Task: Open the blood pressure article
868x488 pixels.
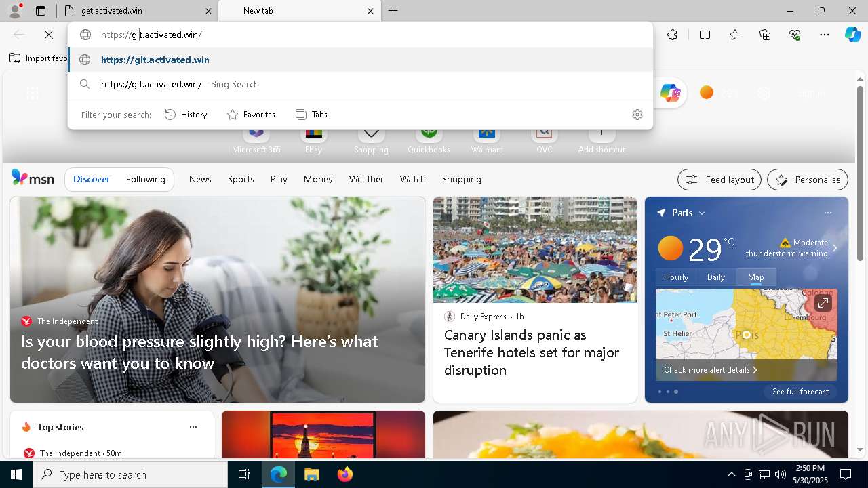Action: point(199,352)
